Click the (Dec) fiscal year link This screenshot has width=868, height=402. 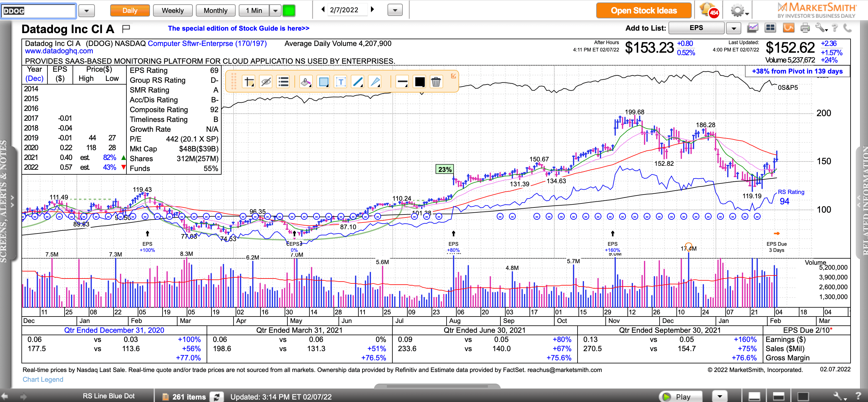click(x=34, y=78)
